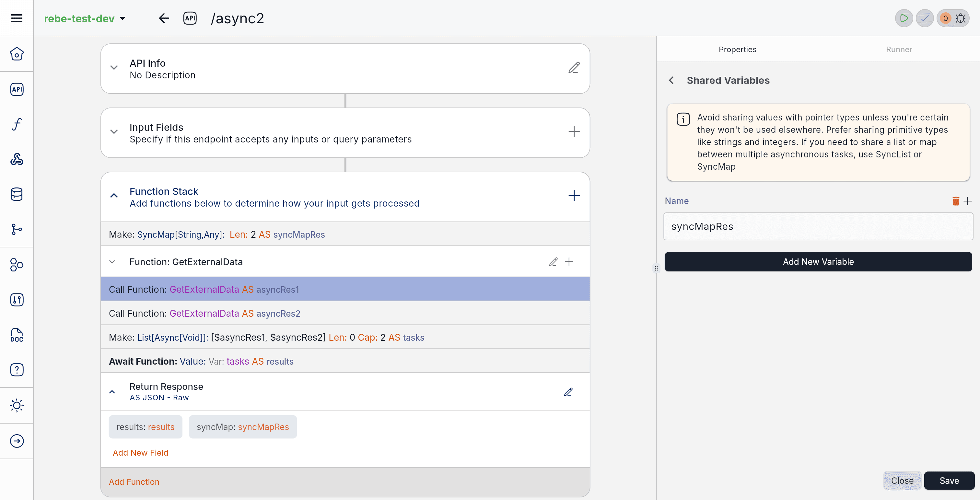Click the Save button
The image size is (980, 500).
(949, 481)
